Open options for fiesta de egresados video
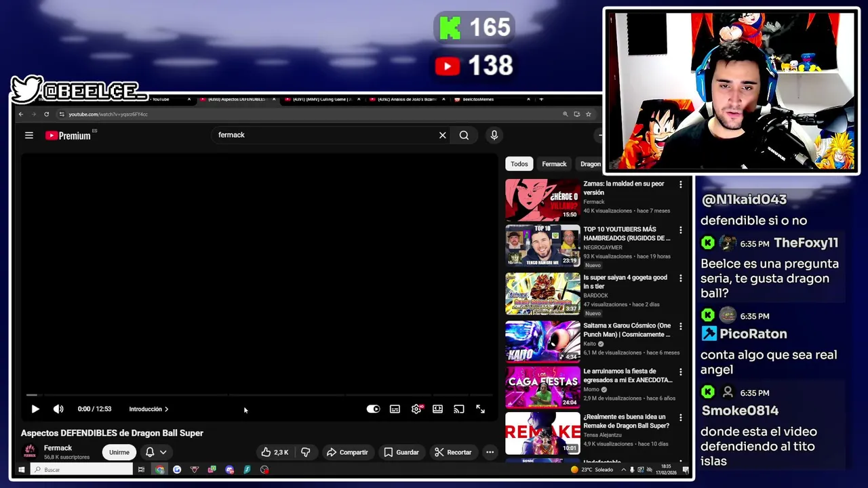Screen dimensions: 868x488 click(681, 371)
